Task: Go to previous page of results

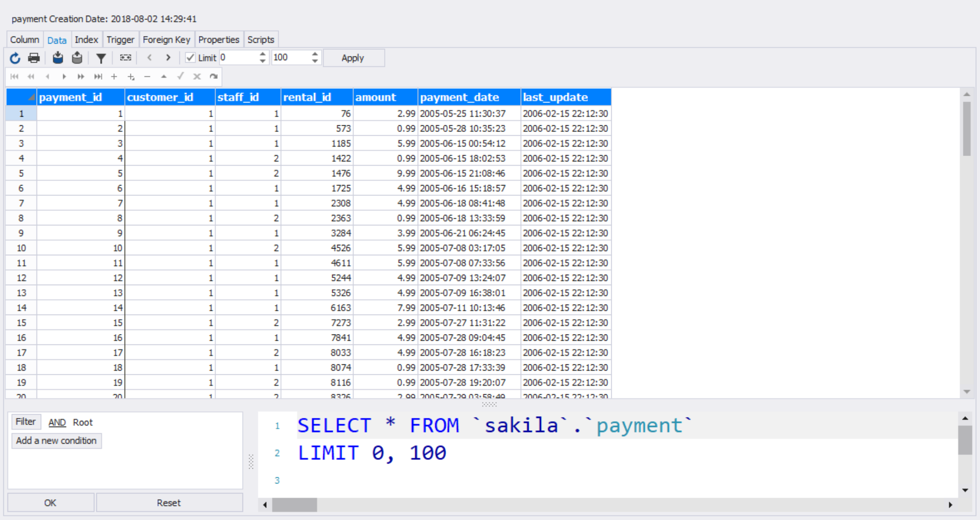Action: pos(149,58)
